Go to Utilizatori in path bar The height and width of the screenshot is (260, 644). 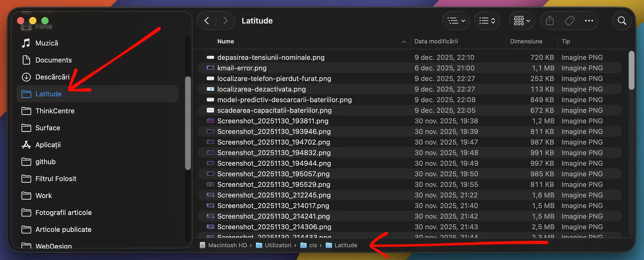[278, 245]
